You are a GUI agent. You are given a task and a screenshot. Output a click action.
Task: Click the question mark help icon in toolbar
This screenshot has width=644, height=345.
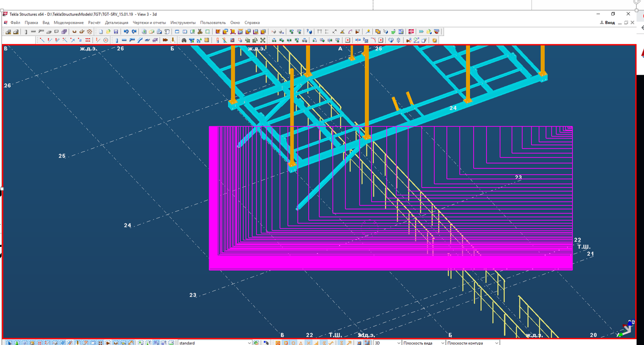click(x=309, y=32)
